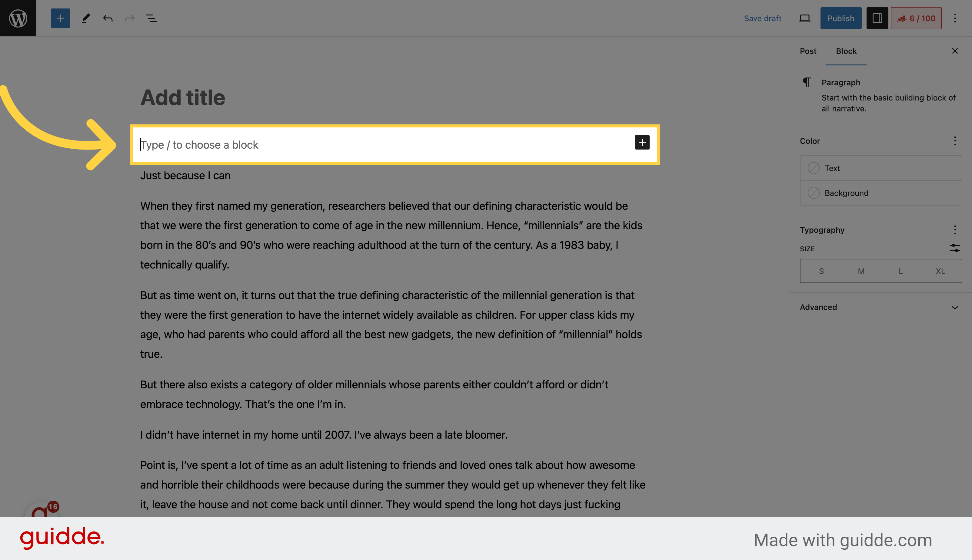Click the Save draft button
972x560 pixels.
coord(762,18)
